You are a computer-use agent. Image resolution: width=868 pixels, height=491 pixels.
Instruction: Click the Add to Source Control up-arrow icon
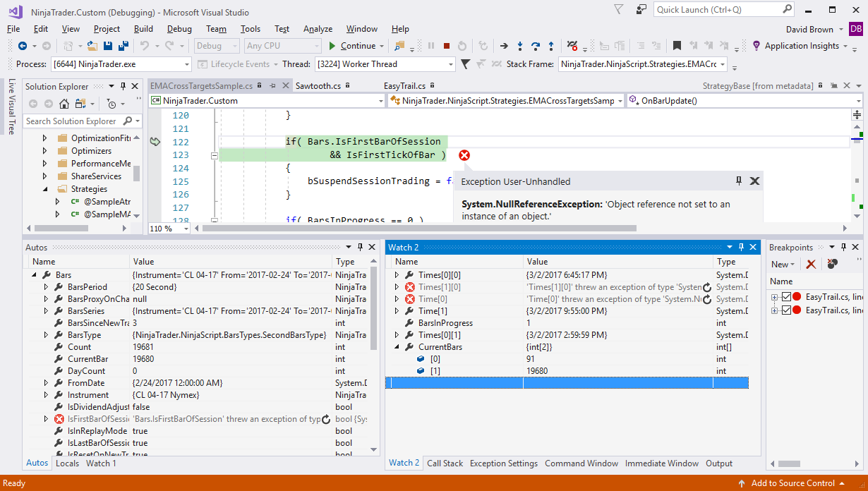[742, 483]
